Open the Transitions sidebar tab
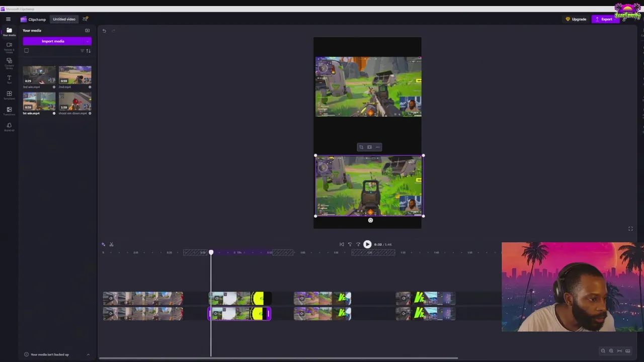Viewport: 644px width, 362px height. pyautogui.click(x=9, y=111)
